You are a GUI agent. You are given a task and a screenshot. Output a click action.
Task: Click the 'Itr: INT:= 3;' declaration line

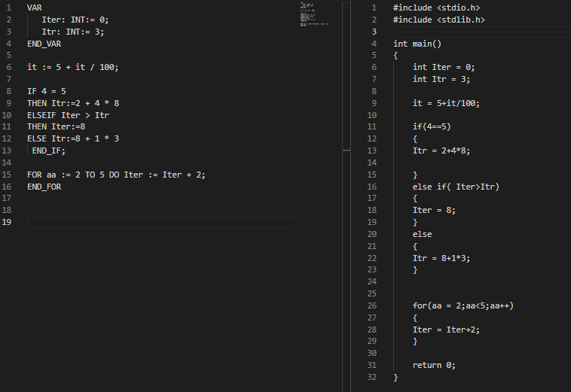pos(73,32)
